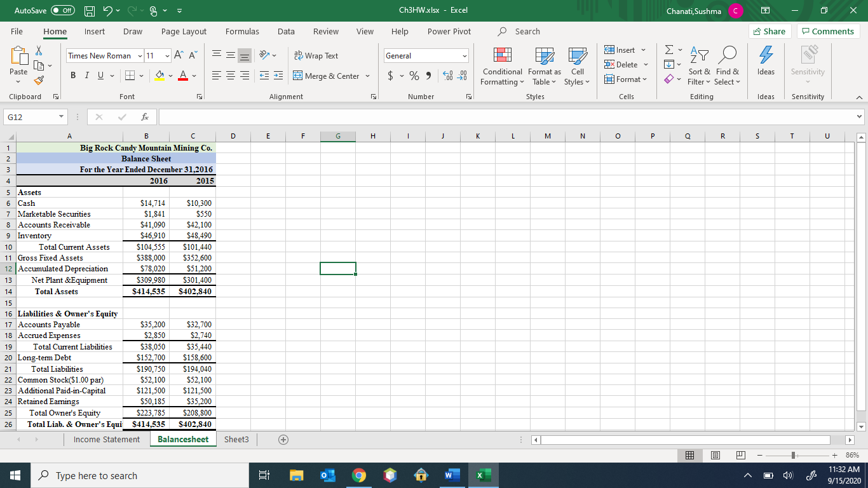
Task: Open the Comments button
Action: (828, 31)
